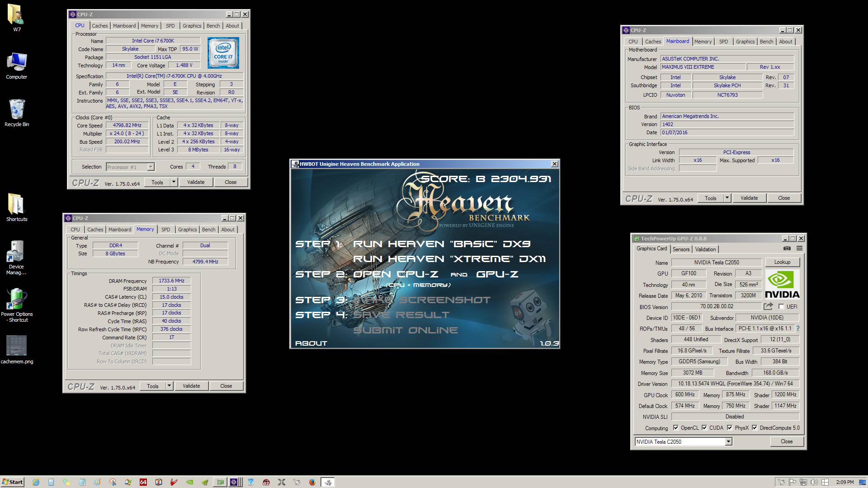This screenshot has width=868, height=488.
Task: Click Close in CPU-Z processor window
Action: coord(231,182)
